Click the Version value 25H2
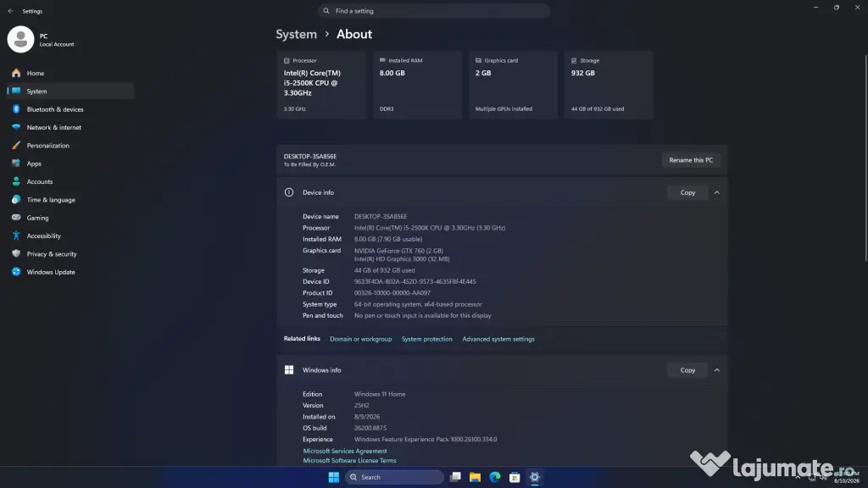868x488 pixels. click(361, 406)
